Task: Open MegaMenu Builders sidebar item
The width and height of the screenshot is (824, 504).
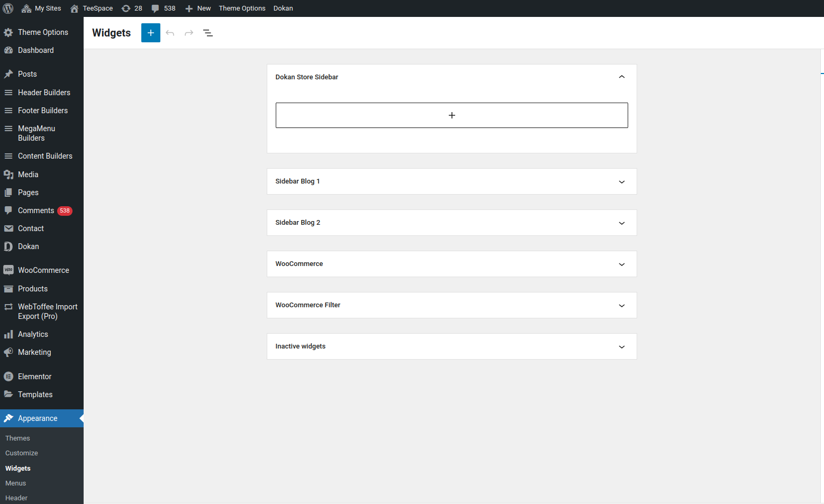Action: [42, 133]
